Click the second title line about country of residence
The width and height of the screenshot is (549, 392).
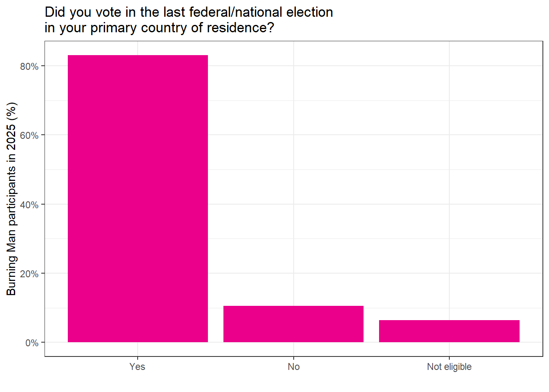click(x=159, y=28)
